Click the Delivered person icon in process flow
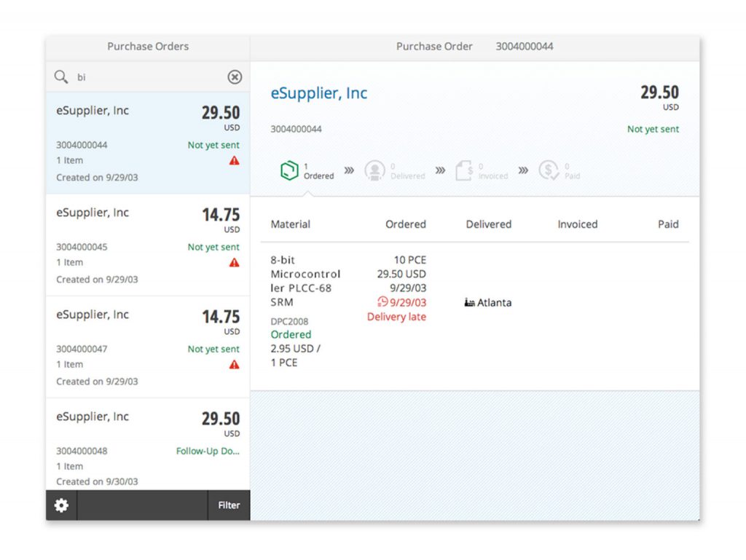The width and height of the screenshot is (746, 560). [x=374, y=169]
